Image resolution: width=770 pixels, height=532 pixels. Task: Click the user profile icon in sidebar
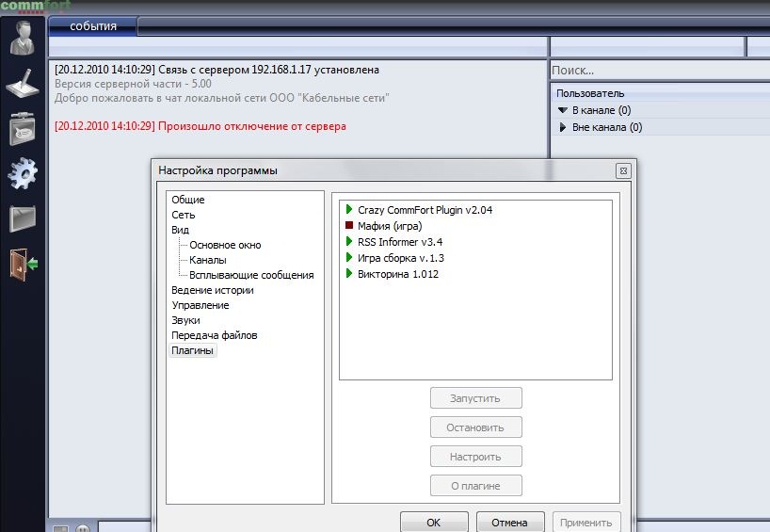[24, 38]
